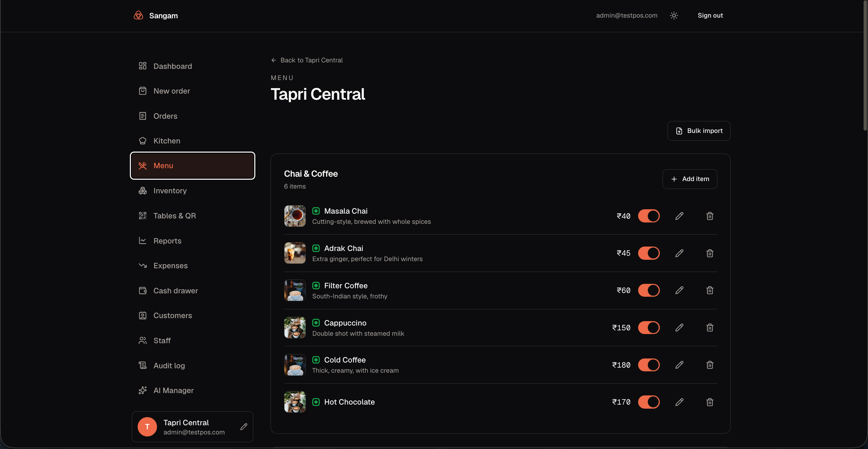The width and height of the screenshot is (868, 449).
Task: Edit Tapri Central profile pencil icon
Action: click(x=244, y=427)
